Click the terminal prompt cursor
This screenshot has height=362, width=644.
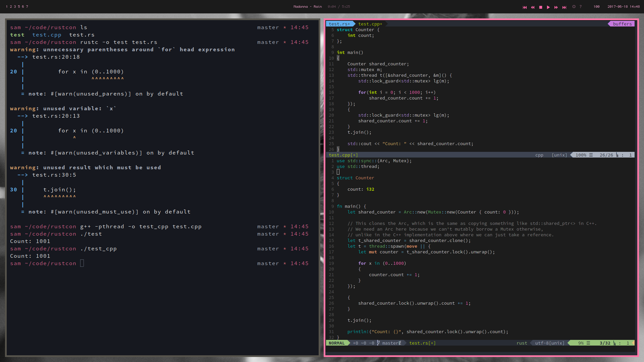tap(82, 263)
